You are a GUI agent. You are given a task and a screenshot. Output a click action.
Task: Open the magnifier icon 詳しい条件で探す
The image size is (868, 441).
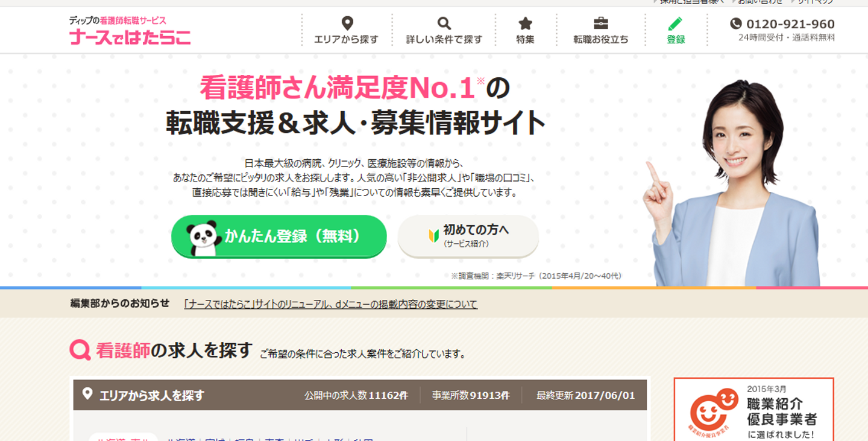click(444, 24)
